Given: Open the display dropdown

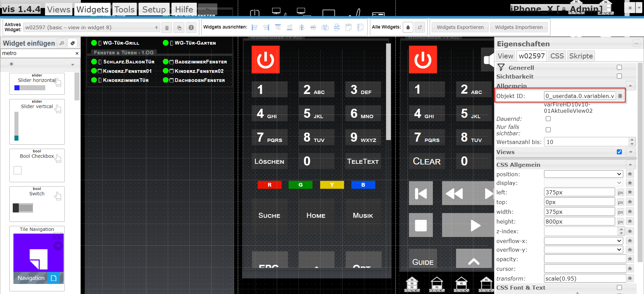Looking at the screenshot, I should coord(583,183).
